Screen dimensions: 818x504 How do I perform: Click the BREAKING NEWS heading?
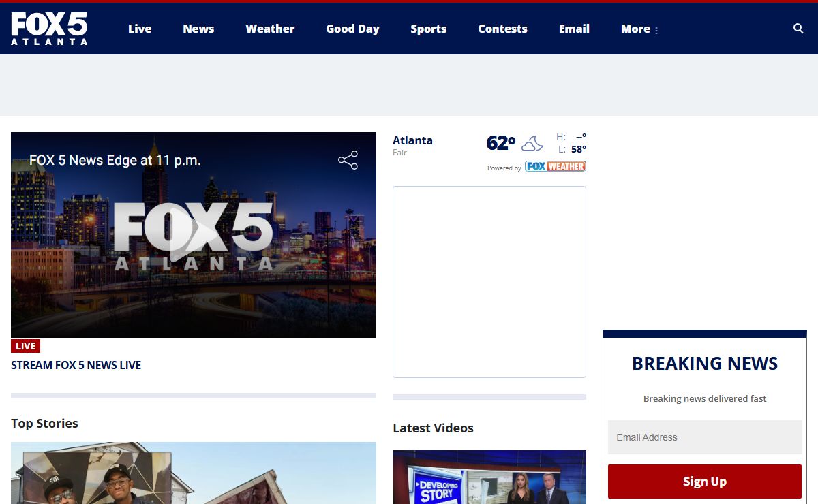[x=705, y=364]
